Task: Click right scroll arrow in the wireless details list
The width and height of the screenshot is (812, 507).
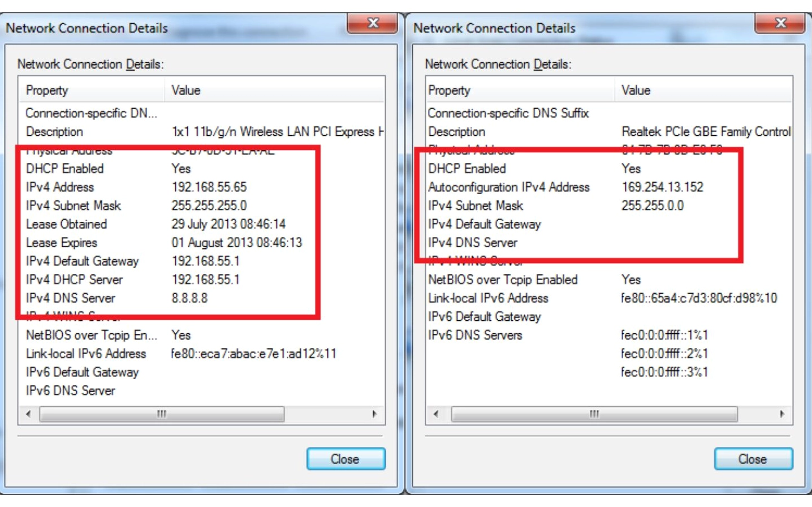Action: (x=374, y=414)
